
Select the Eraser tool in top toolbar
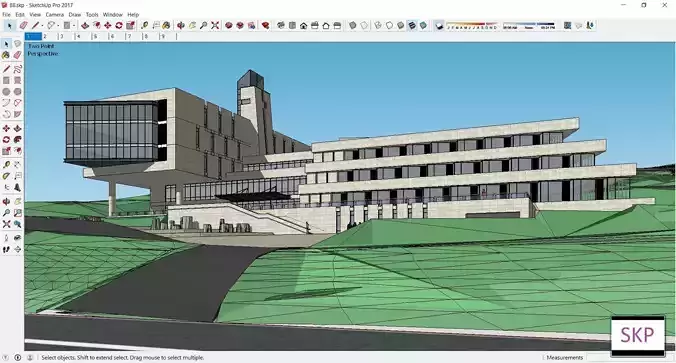point(24,25)
